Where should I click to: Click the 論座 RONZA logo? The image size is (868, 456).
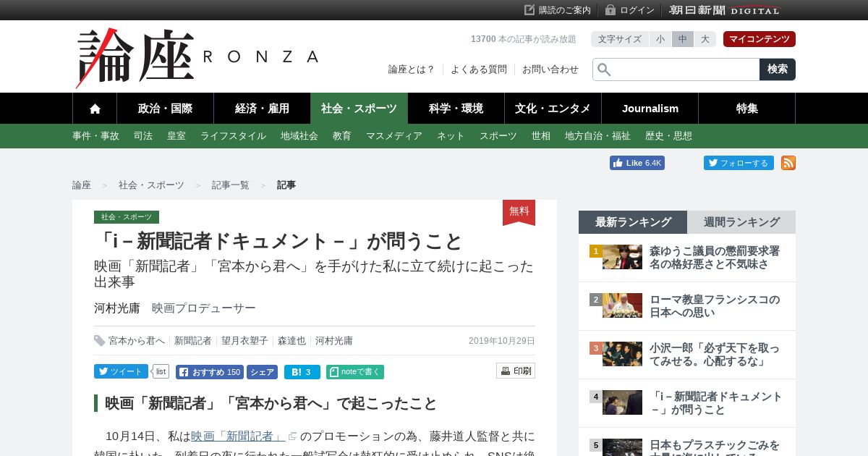(197, 58)
